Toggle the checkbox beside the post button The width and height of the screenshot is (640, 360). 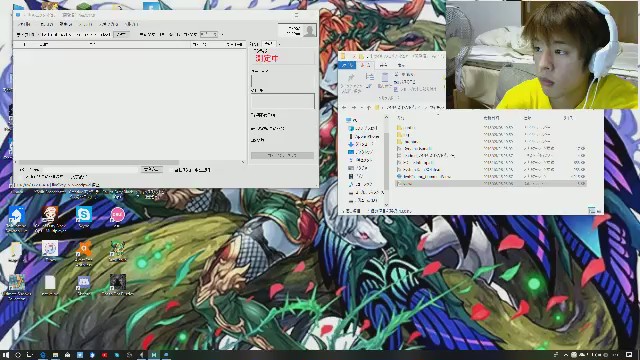[x=171, y=170]
